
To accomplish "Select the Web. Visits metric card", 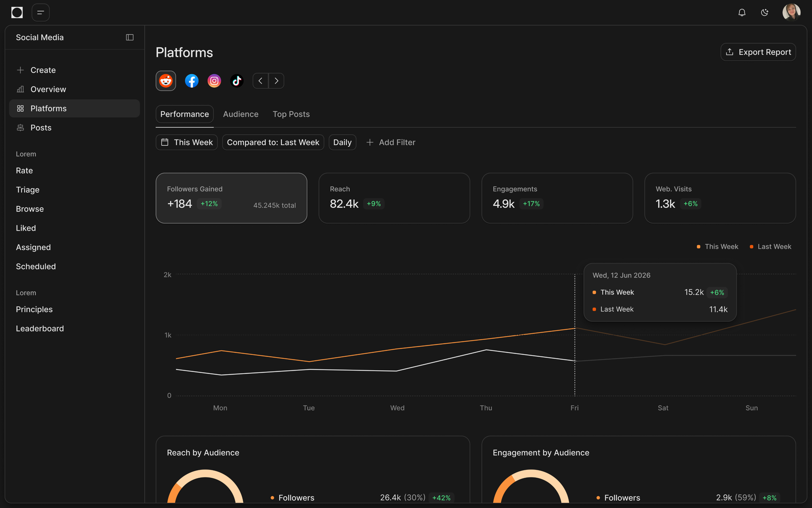I will tap(720, 198).
